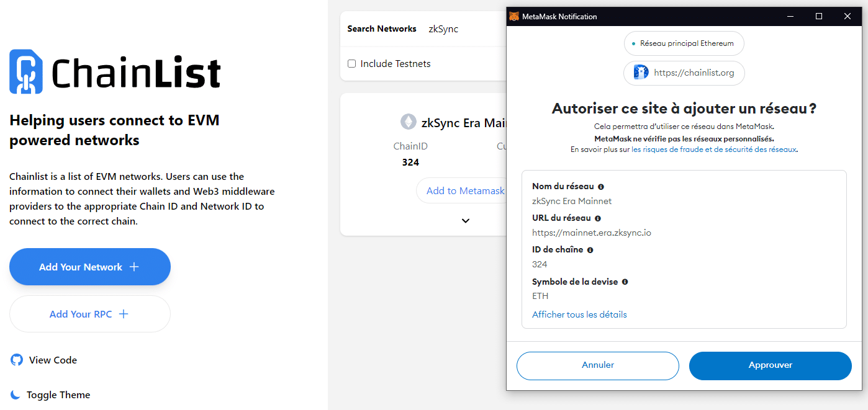
Task: Click the info icon next to ID de chaîne
Action: coord(590,249)
